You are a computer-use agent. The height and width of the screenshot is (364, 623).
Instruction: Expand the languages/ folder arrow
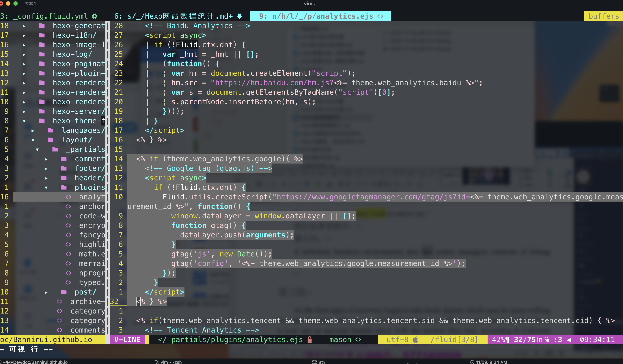point(33,130)
